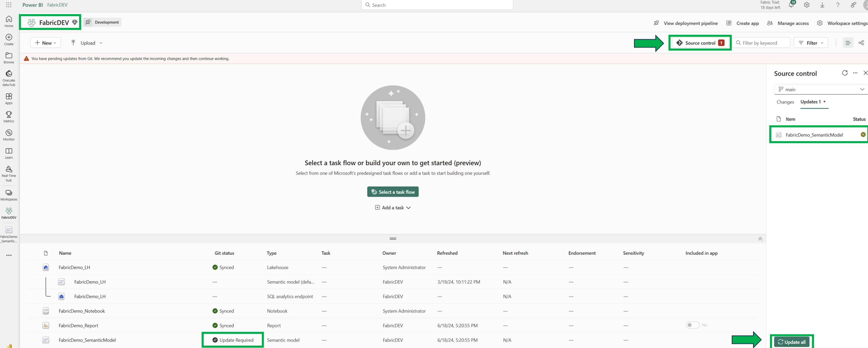
Task: Open OneLake data hub
Action: click(x=9, y=78)
